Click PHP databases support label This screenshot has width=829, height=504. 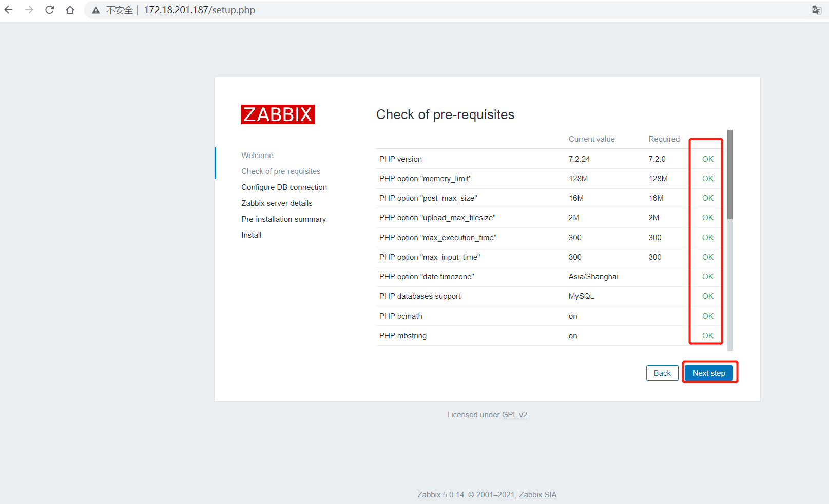click(420, 296)
